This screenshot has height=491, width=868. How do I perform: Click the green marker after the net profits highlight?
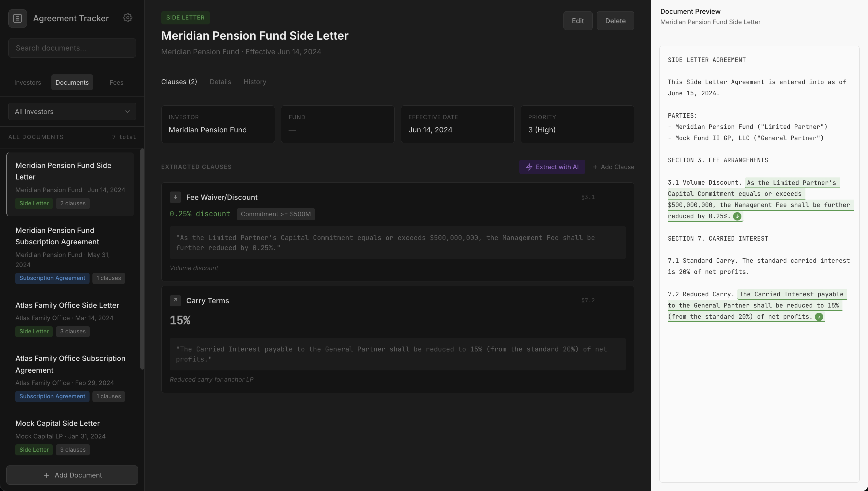pos(819,317)
